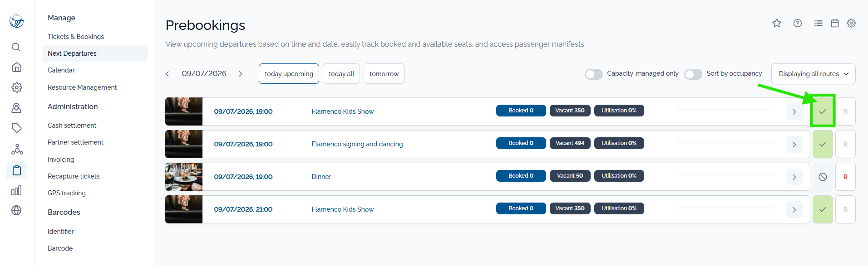Click the tomorrow button

384,74
